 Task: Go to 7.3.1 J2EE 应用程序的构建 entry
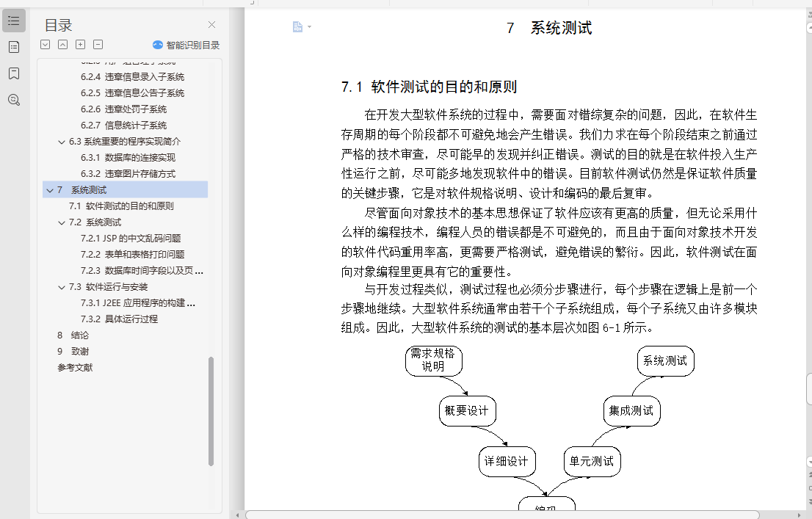click(138, 302)
